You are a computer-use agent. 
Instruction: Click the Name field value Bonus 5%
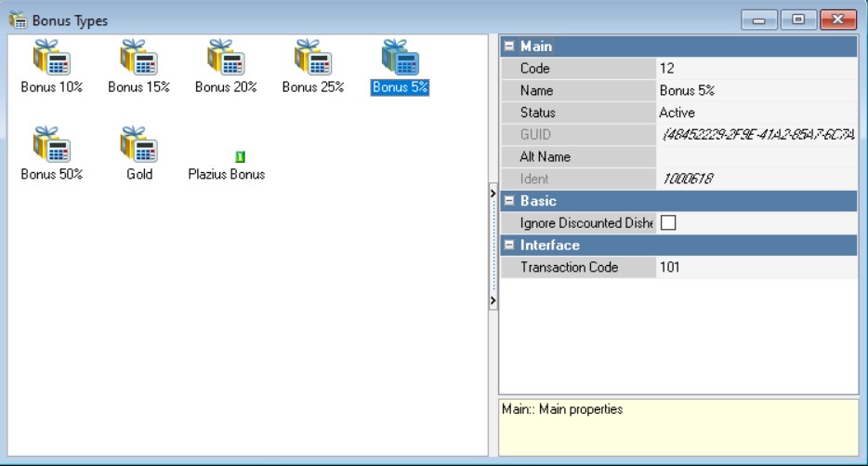click(755, 91)
